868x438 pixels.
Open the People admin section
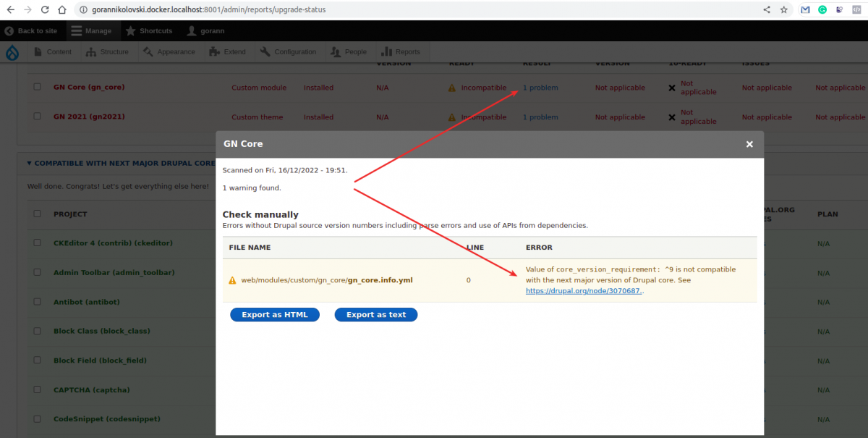click(349, 52)
